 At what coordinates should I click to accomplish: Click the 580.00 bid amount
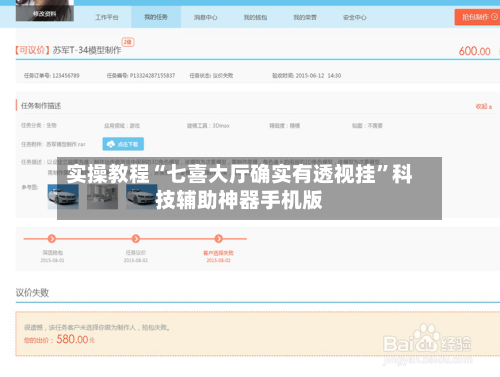72,339
